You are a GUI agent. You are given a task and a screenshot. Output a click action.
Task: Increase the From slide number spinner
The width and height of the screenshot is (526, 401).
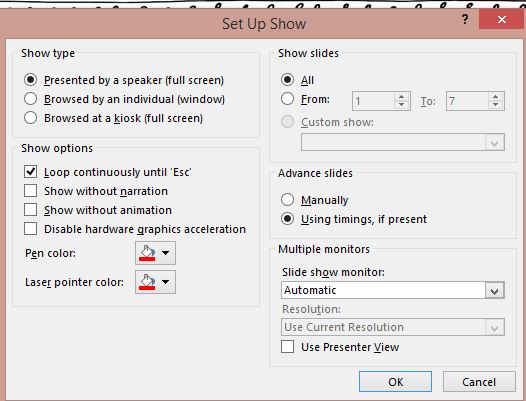402,97
